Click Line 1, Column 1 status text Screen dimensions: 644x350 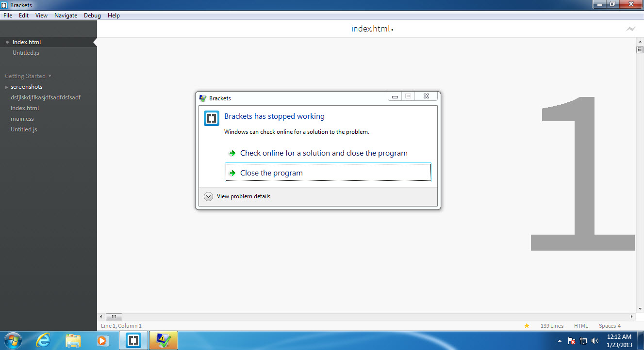(x=121, y=326)
